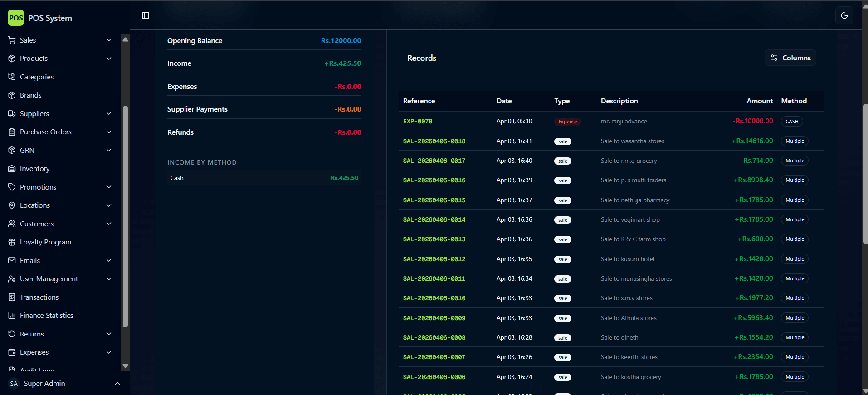Click the Suppliers truck icon
The height and width of the screenshot is (395, 868).
12,113
